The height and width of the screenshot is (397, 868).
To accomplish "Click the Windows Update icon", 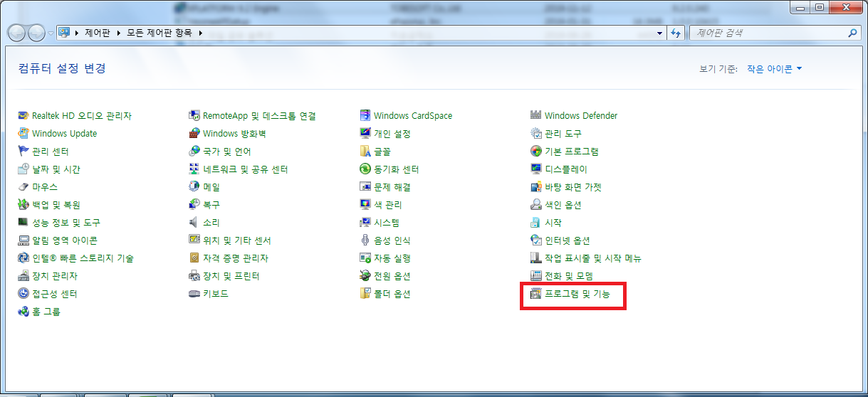I will pyautogui.click(x=23, y=133).
